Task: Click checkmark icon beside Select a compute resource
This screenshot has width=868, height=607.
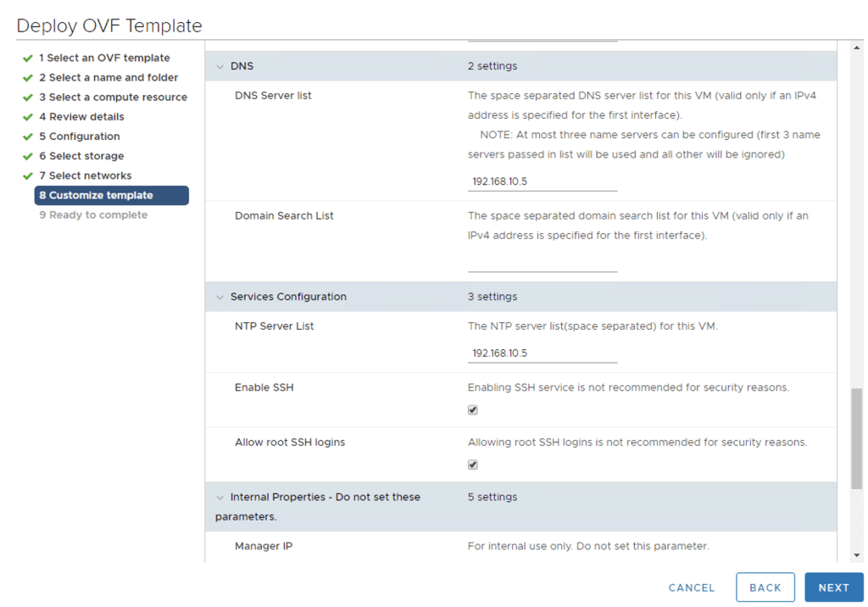Action: tap(28, 97)
